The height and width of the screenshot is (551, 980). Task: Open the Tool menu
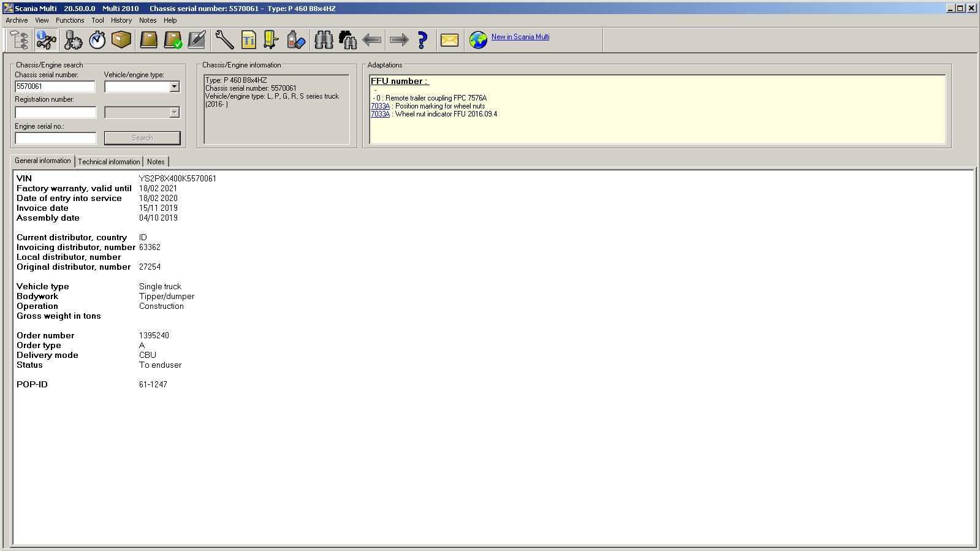pyautogui.click(x=97, y=20)
